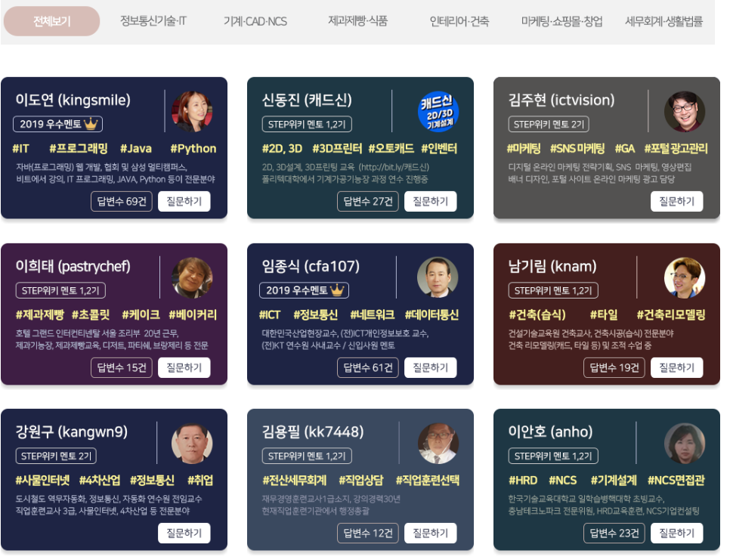Click 답변수 61건 on 임종식's card
The height and width of the screenshot is (560, 730).
[368, 368]
